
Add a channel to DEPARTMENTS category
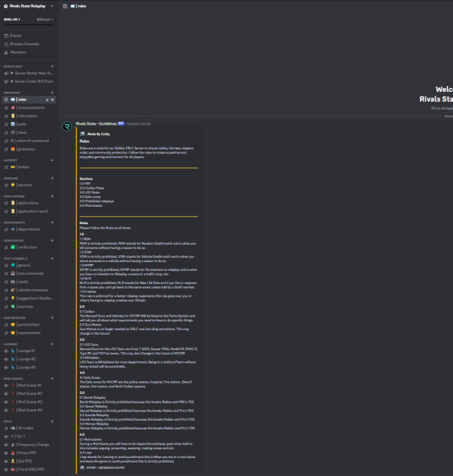[52, 223]
